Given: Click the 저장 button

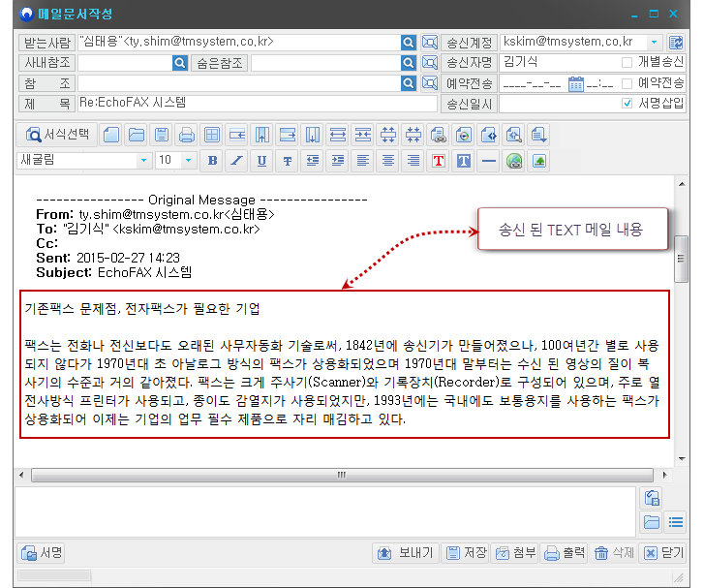Looking at the screenshot, I should 466,552.
